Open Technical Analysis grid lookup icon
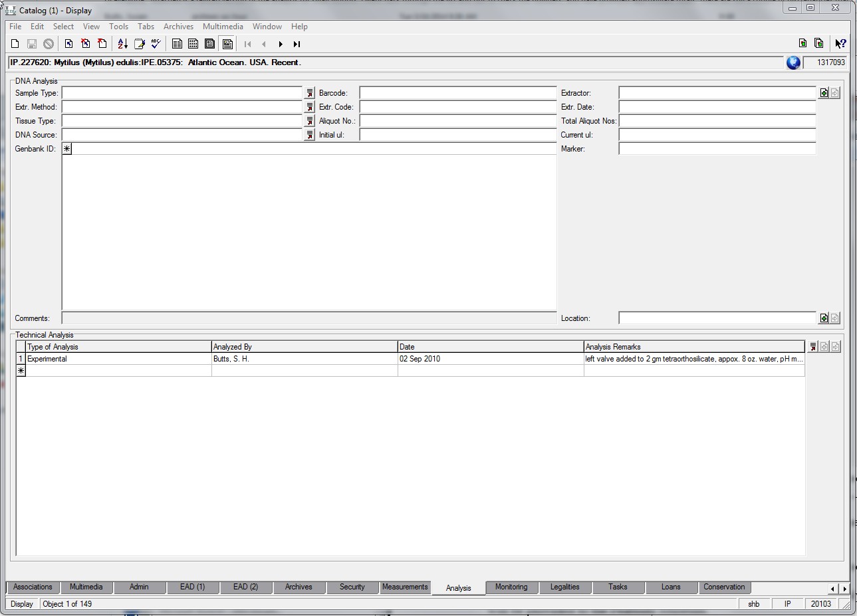This screenshot has height=616, width=857. coord(813,347)
